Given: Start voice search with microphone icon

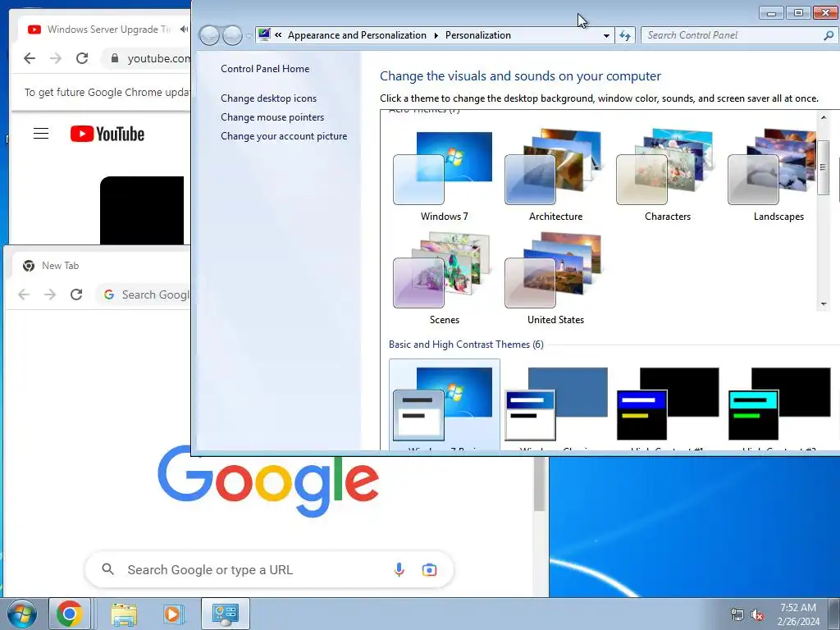Looking at the screenshot, I should pos(399,569).
